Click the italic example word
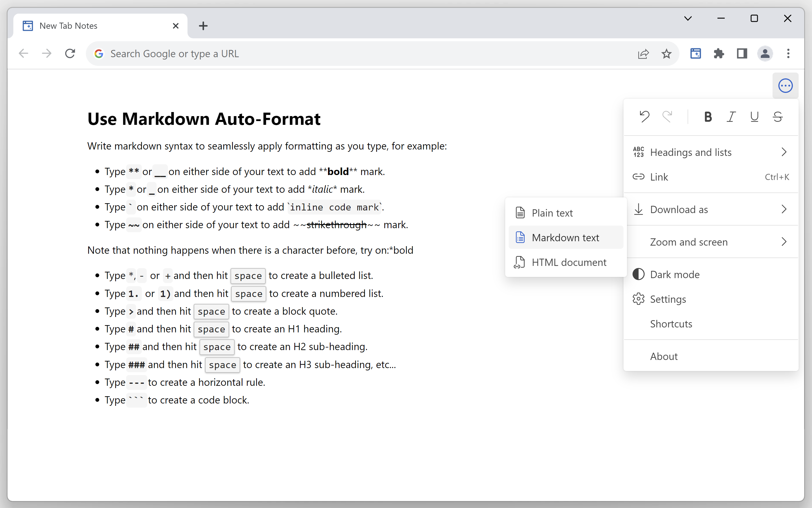 (x=322, y=189)
